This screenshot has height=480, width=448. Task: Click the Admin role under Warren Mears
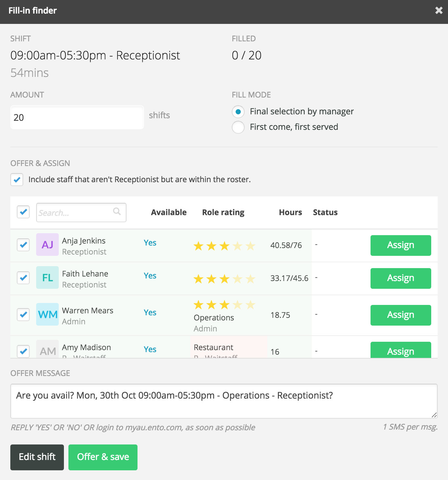pos(74,321)
